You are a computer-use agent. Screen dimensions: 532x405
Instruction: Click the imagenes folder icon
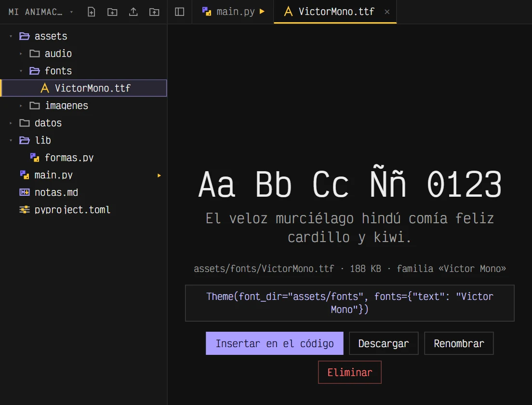point(35,106)
